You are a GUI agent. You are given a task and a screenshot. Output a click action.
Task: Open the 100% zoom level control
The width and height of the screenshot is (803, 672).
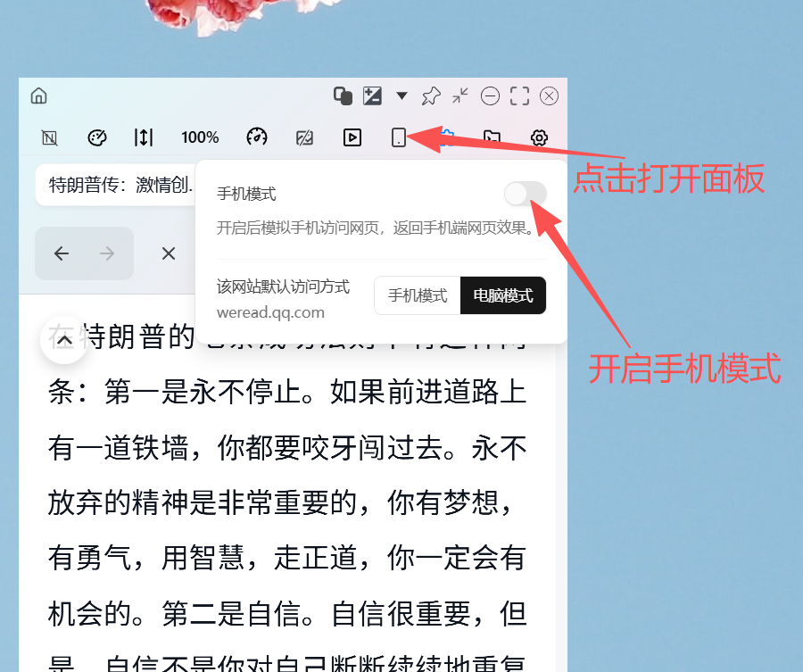pos(200,137)
